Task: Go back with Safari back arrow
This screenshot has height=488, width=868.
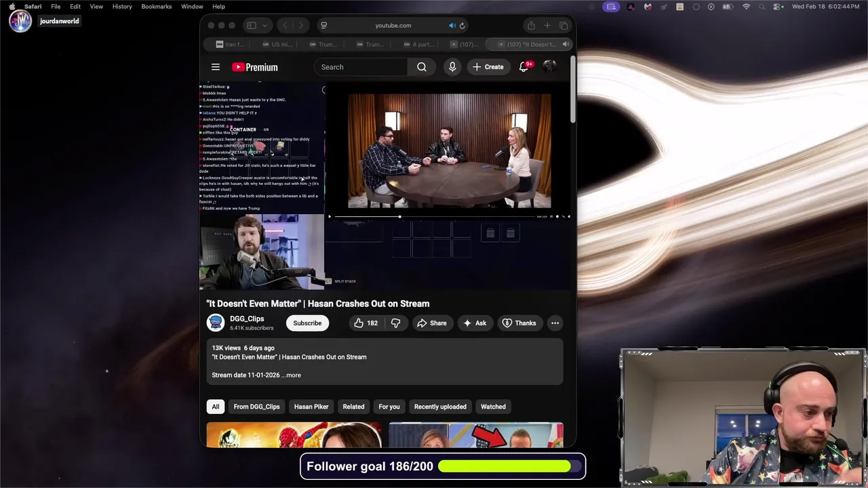Action: click(x=285, y=26)
